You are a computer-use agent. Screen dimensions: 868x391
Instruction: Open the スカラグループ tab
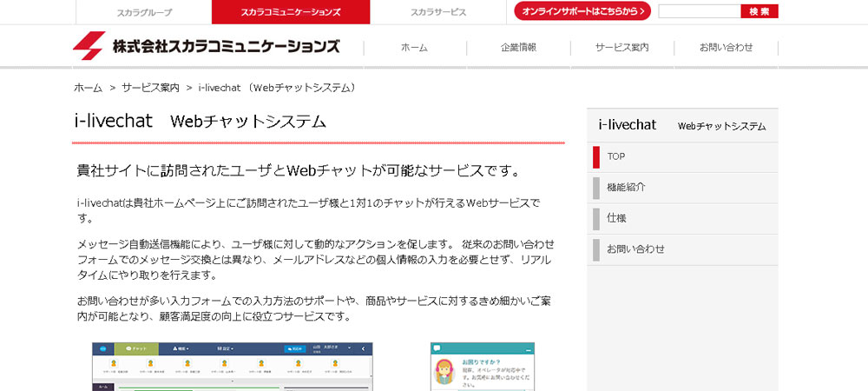point(144,12)
